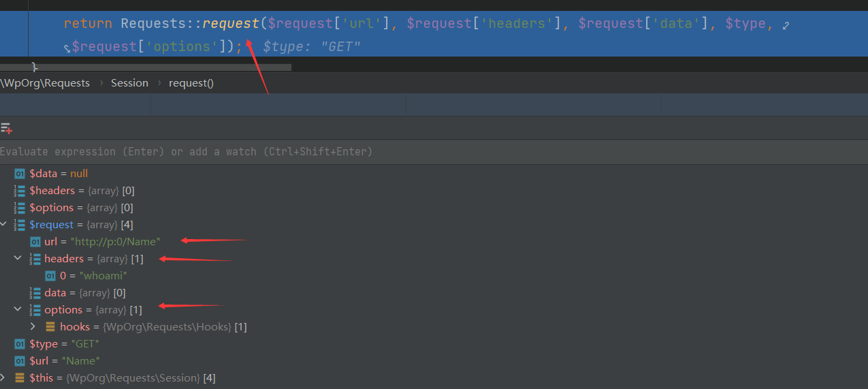Collapse the $request array node
The width and height of the screenshot is (868, 389).
4,225
